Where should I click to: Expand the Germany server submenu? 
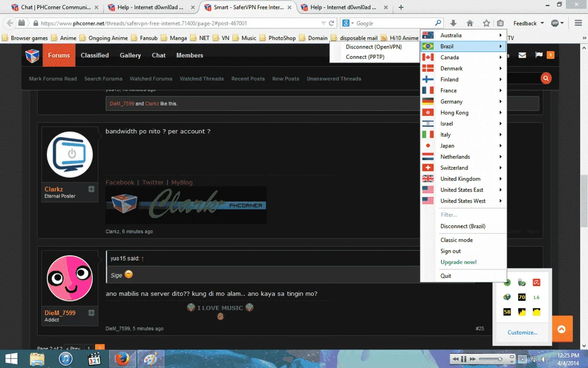click(463, 102)
